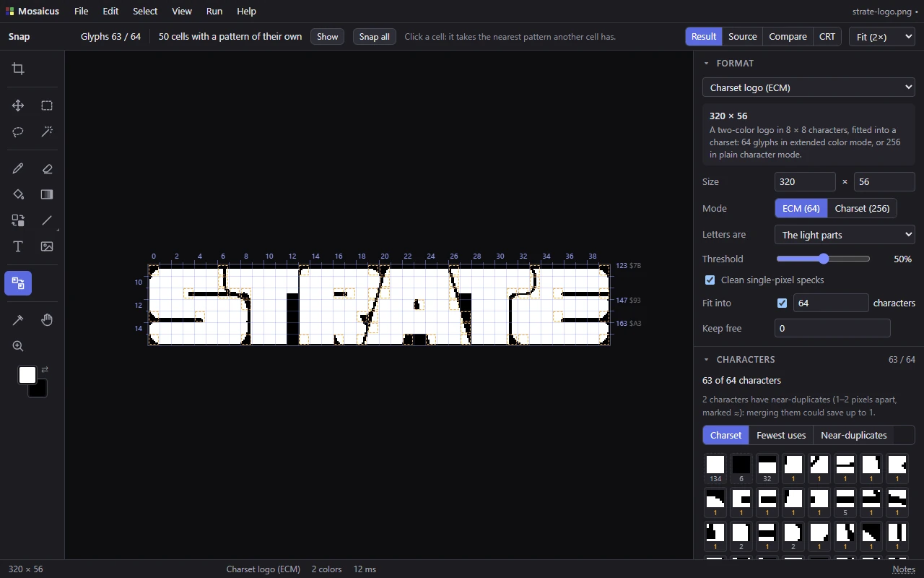Open the Charset logo (ECM) format dropdown
The width and height of the screenshot is (924, 578).
(808, 87)
